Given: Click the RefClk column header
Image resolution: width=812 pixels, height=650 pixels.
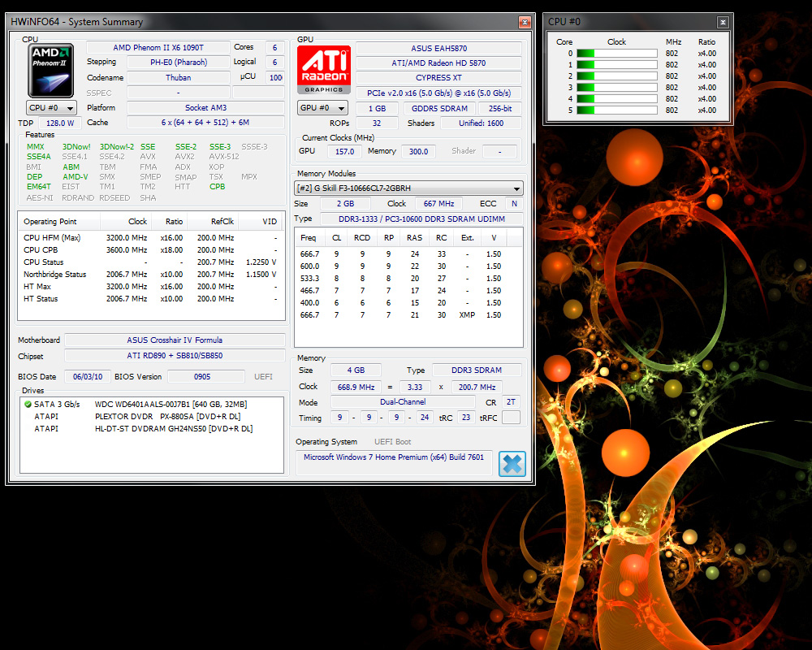Looking at the screenshot, I should [212, 221].
